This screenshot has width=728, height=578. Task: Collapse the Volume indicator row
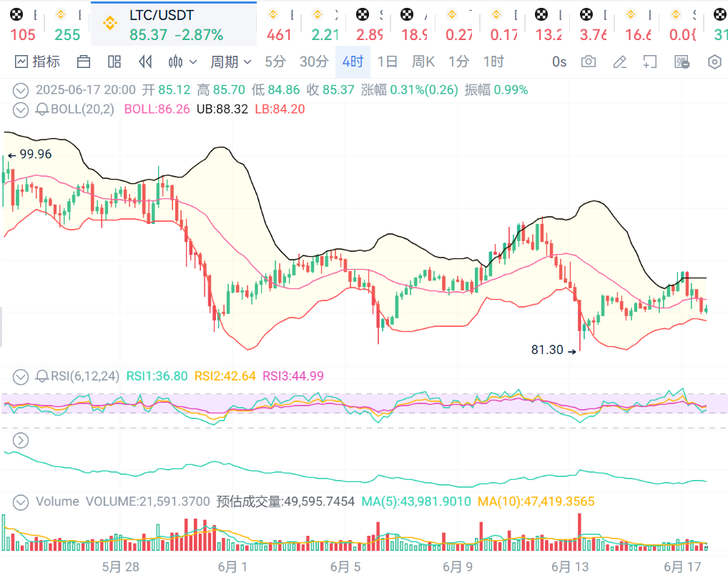21,502
